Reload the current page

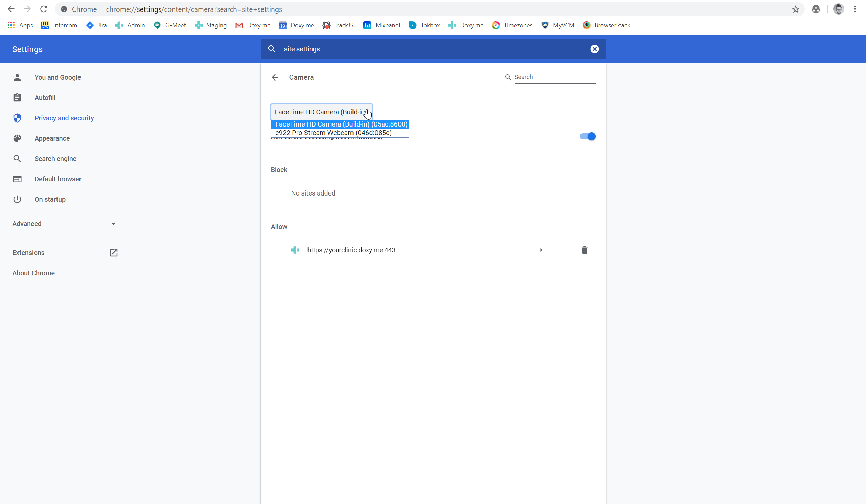[44, 9]
